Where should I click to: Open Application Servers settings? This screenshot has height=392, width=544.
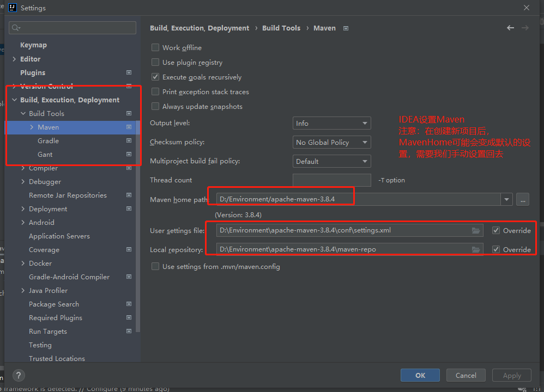[59, 236]
